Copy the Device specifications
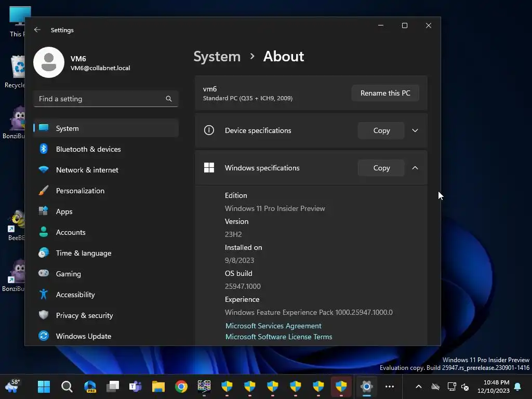 [x=381, y=130]
